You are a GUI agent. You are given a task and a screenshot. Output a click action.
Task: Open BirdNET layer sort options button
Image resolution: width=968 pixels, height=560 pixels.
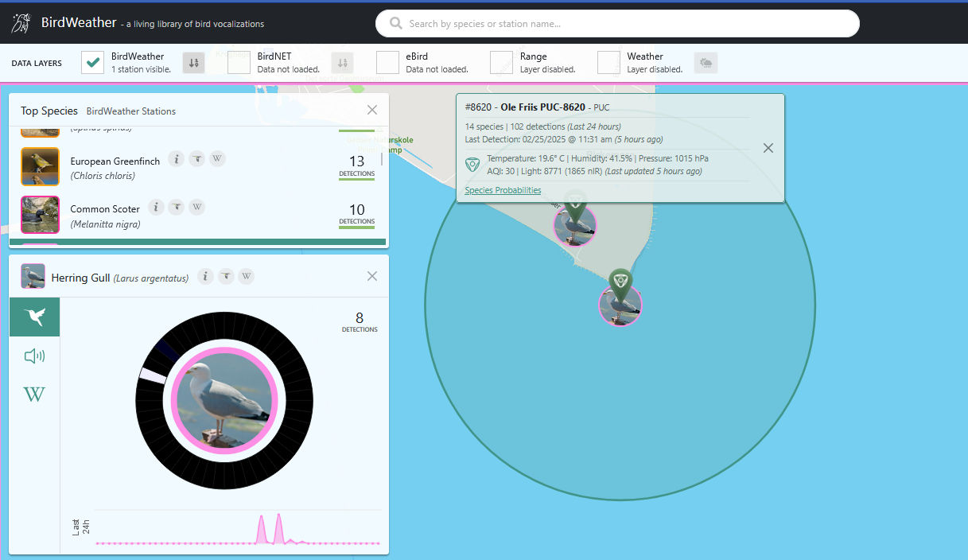point(342,63)
